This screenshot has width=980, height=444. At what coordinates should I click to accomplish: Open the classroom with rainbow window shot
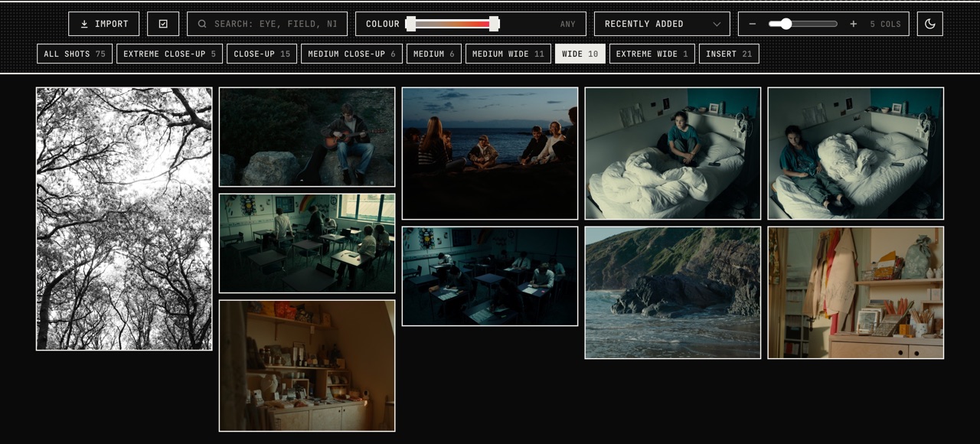point(307,243)
